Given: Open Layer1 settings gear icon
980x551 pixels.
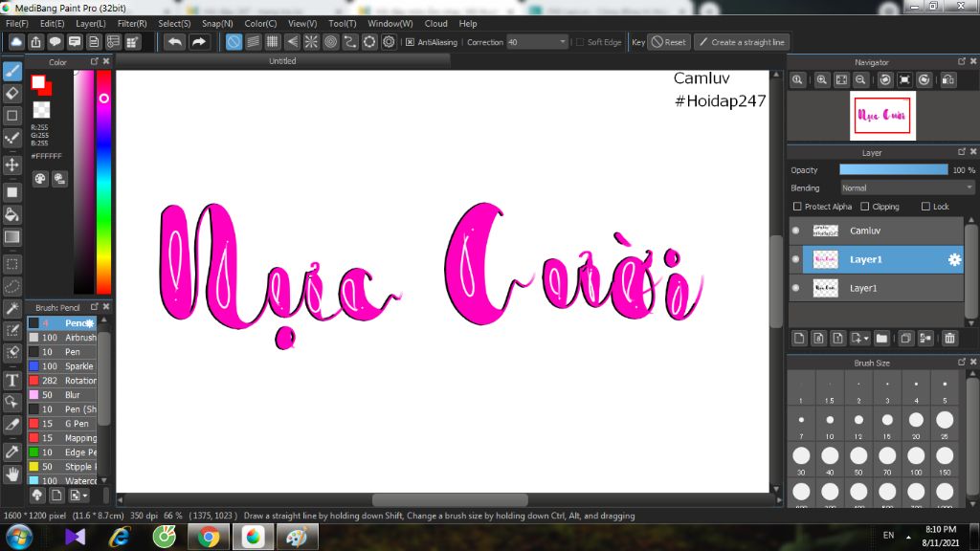Looking at the screenshot, I should 954,259.
